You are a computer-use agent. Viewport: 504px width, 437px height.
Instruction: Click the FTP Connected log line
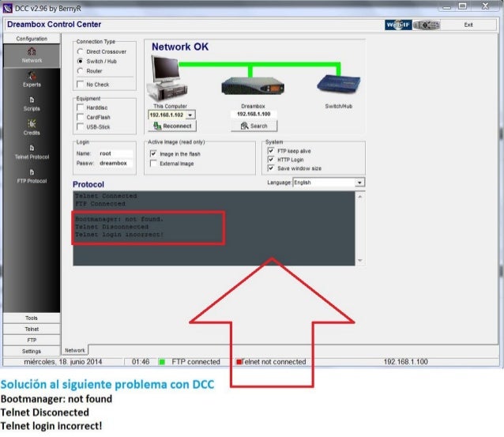pos(100,204)
